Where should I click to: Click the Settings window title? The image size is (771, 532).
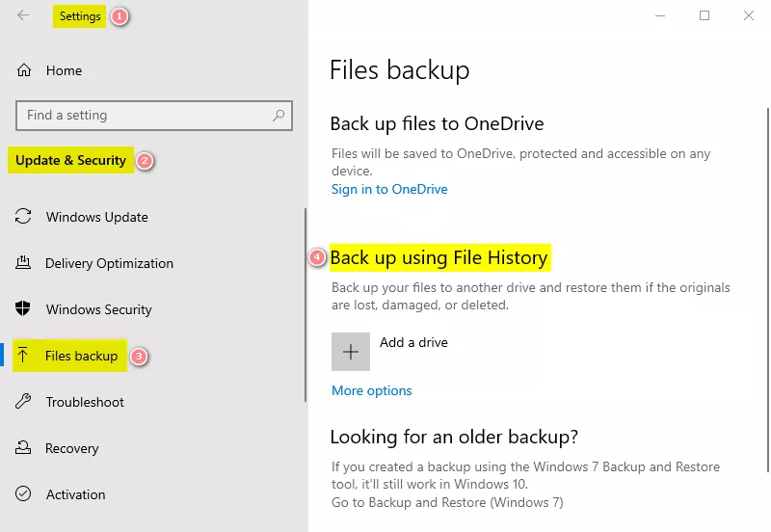click(80, 16)
